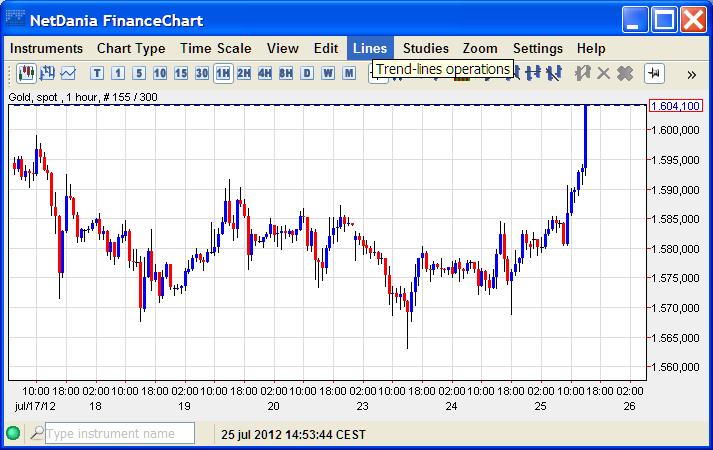Viewport: 713px width, 450px height.
Task: Click the double X delete all lines icon
Action: [625, 73]
